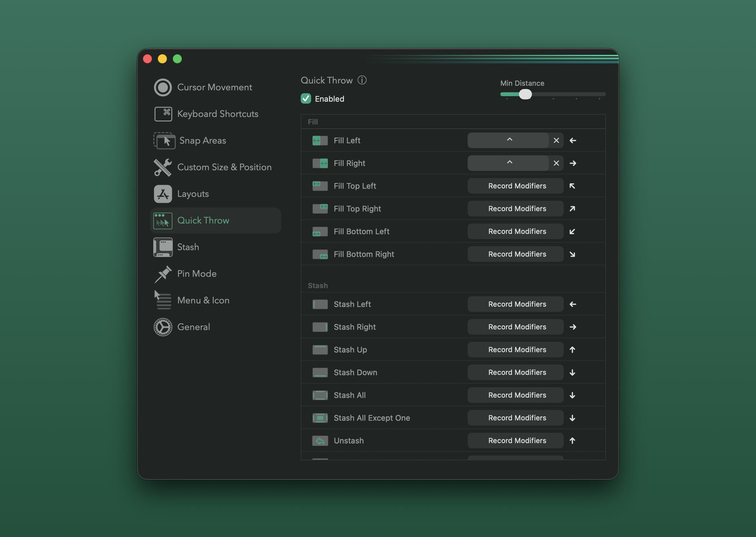Record modifiers for Fill Bottom Left
The image size is (756, 537).
pos(515,231)
